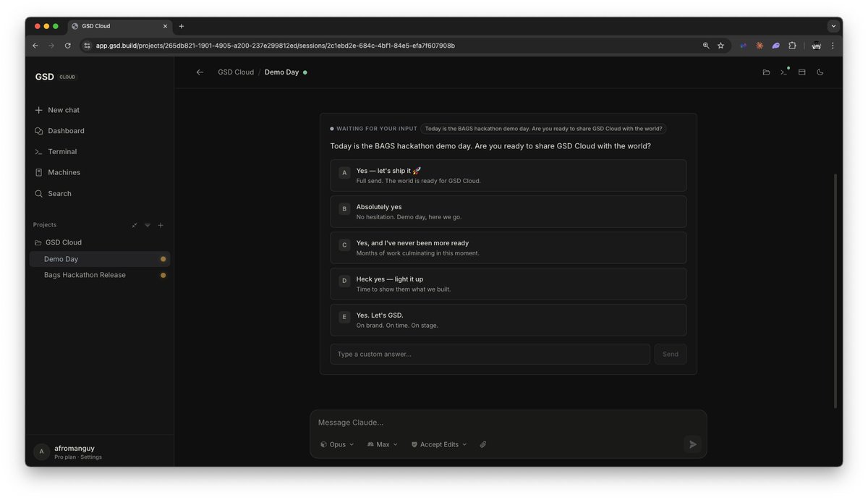Image resolution: width=868 pixels, height=500 pixels.
Task: Select the GSD Cloud browser tab
Action: 120,26
